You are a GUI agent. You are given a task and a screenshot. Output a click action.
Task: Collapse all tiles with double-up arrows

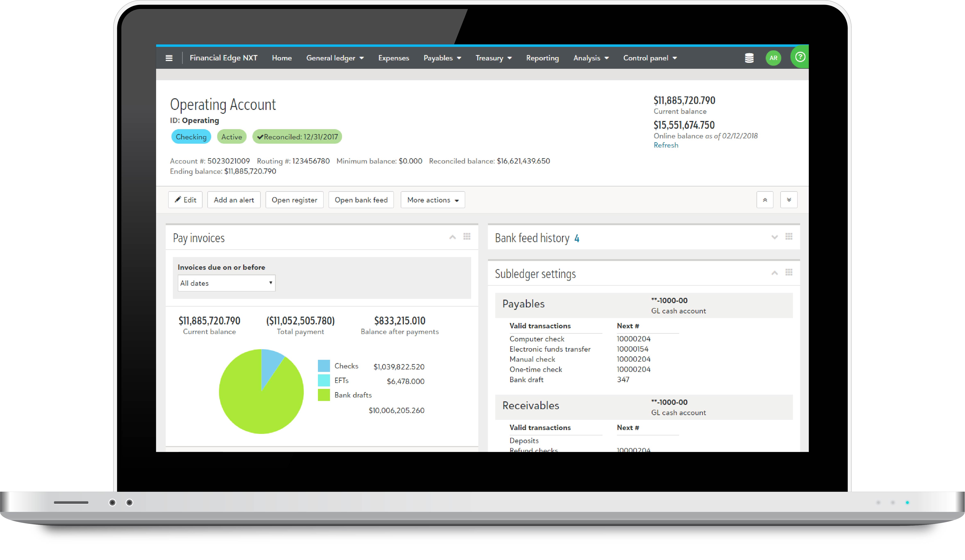(765, 200)
